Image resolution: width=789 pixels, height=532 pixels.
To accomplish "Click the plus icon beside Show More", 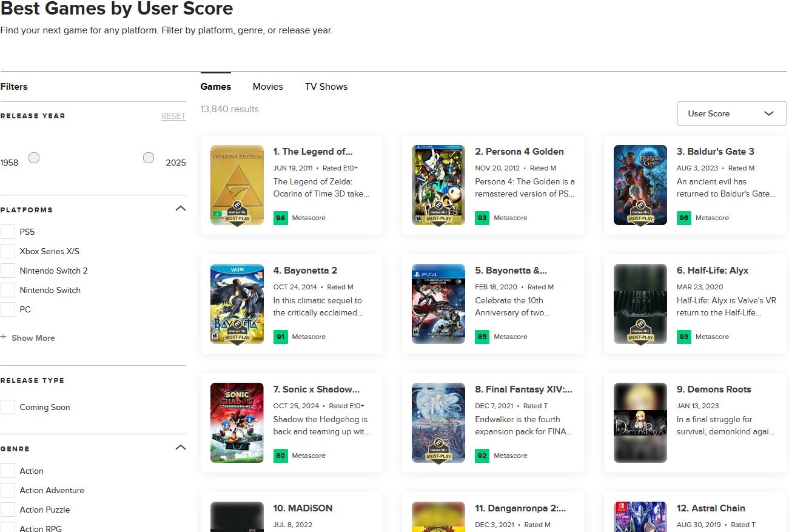I will tap(4, 337).
